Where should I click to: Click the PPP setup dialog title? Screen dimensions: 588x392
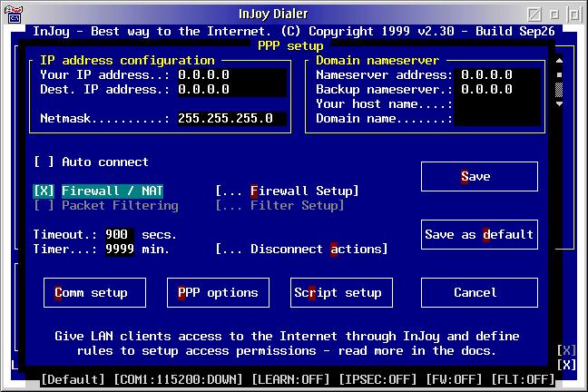pyautogui.click(x=290, y=46)
